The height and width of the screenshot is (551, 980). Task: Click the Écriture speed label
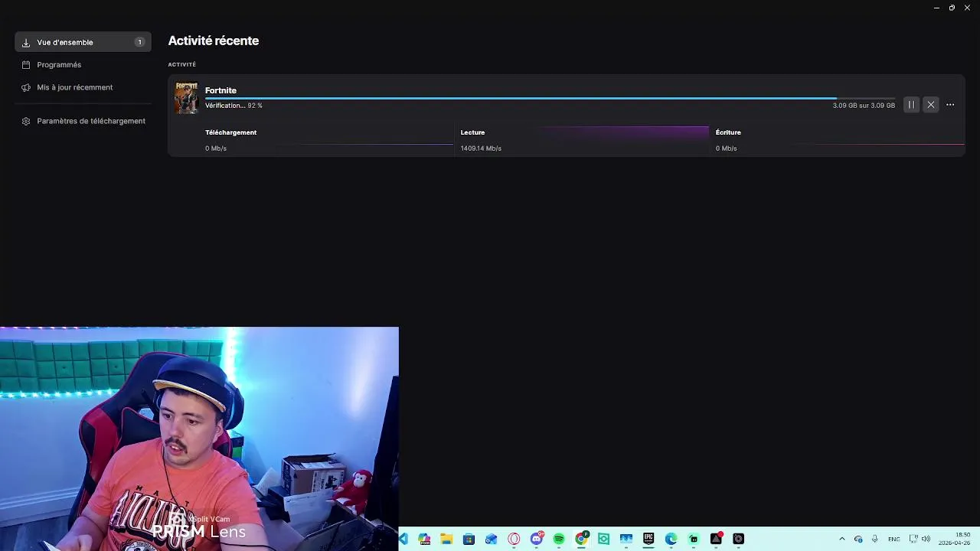click(x=728, y=132)
